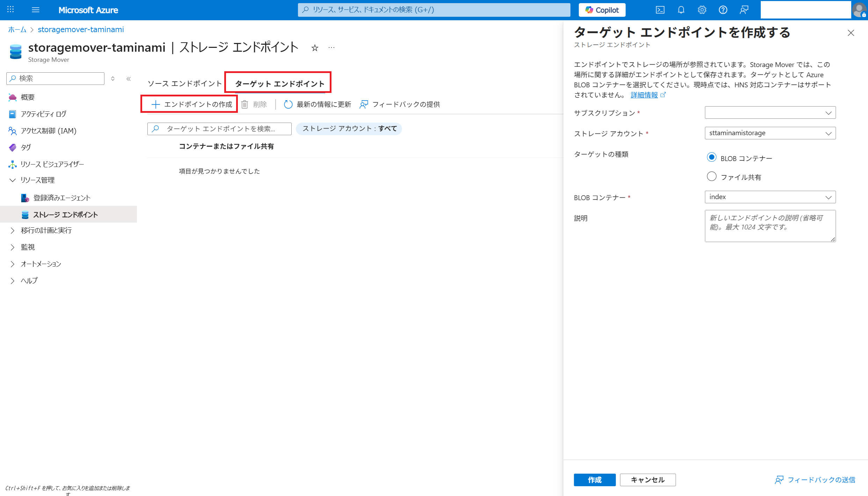Open portal settings gear
This screenshot has width=868, height=496.
tap(702, 10)
